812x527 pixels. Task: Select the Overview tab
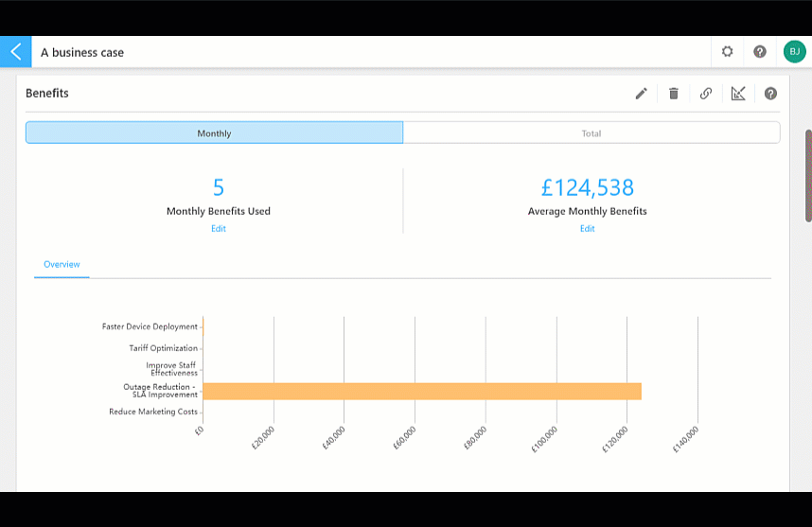click(x=62, y=265)
